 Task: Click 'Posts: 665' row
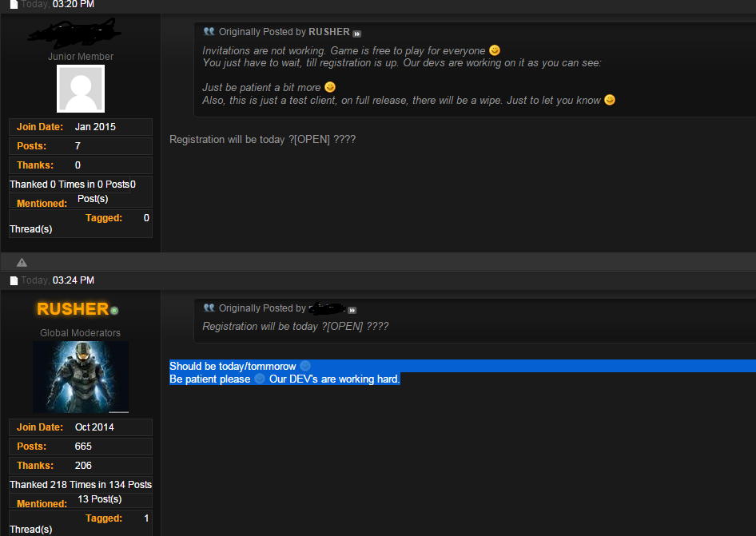(81, 447)
